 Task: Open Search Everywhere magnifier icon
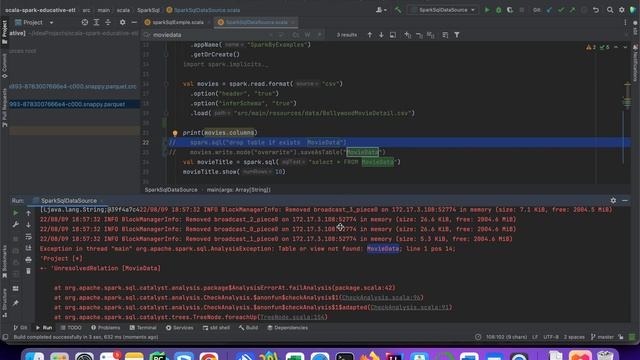610,10
